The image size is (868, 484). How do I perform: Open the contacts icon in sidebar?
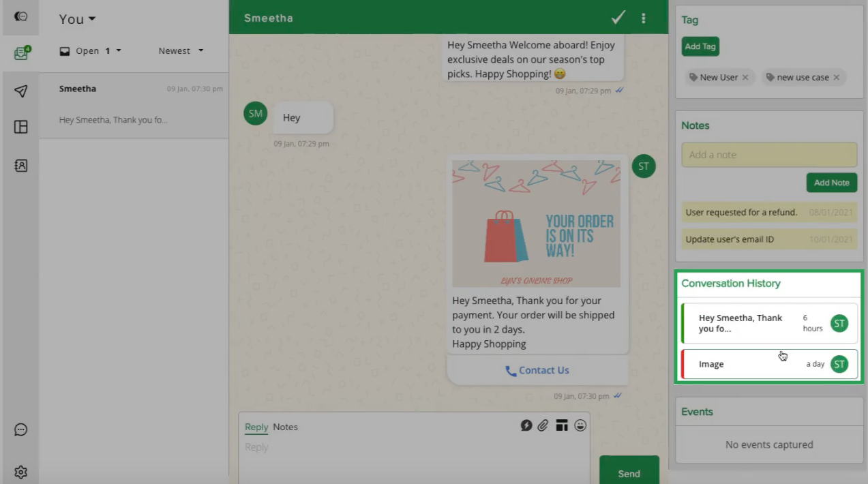pos(21,166)
